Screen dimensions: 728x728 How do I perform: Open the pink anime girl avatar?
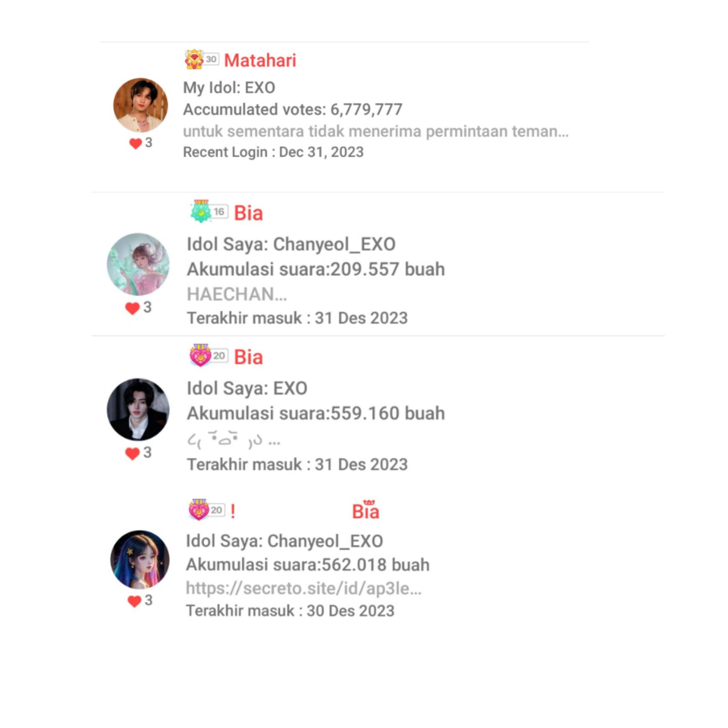pos(138,265)
